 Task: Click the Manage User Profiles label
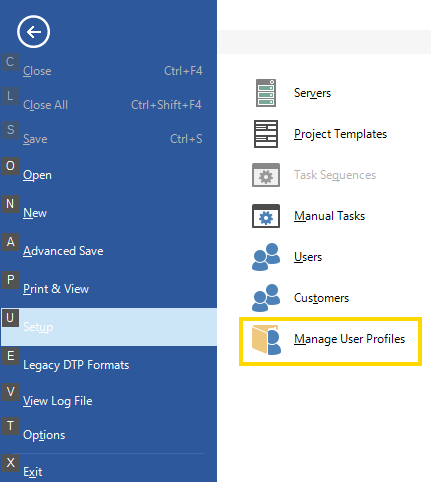click(x=349, y=339)
